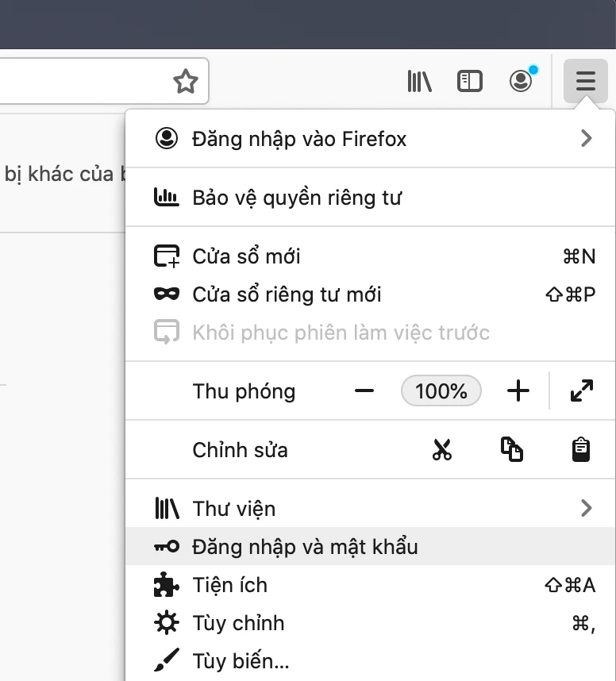Expand the 'Đăng nhập vào Firefox' submenu
Screen dimensions: 616x681
(586, 138)
